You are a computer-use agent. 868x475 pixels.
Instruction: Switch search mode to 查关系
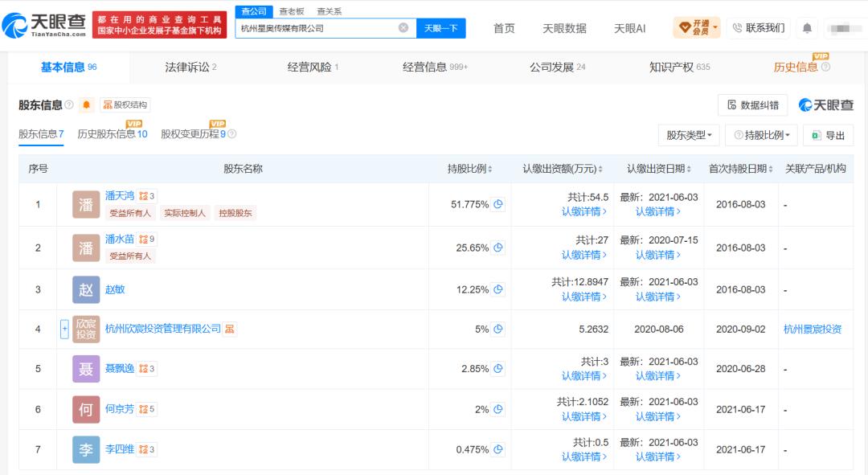coord(329,11)
